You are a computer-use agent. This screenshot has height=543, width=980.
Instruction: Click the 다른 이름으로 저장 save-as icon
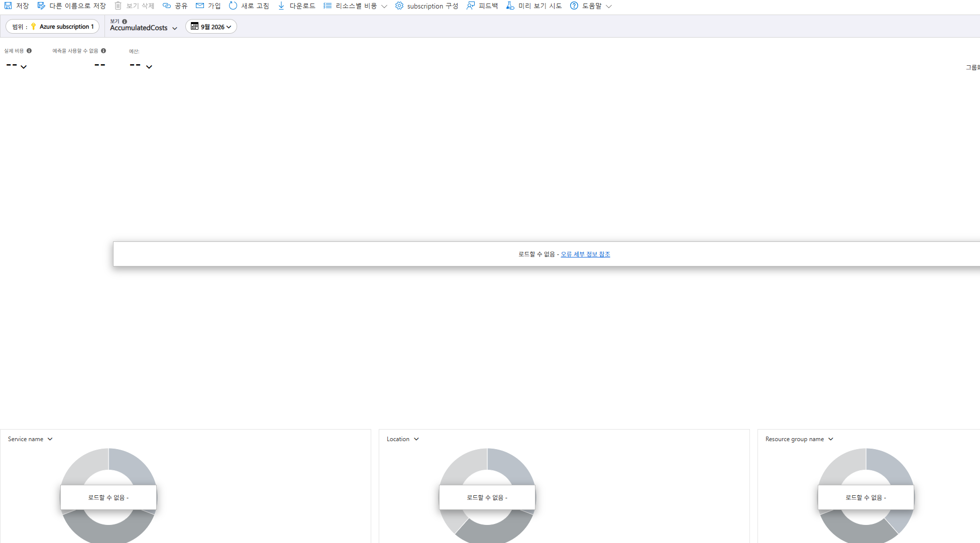(41, 6)
